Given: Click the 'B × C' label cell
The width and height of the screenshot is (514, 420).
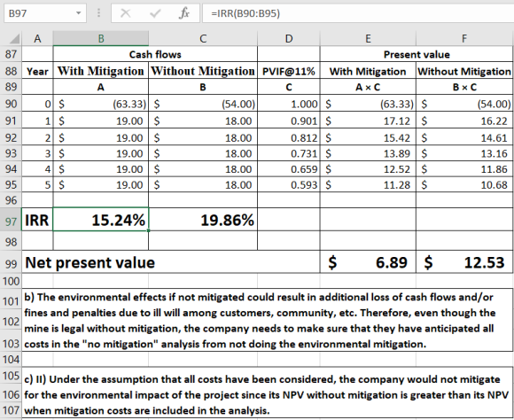Looking at the screenshot, I should point(464,87).
